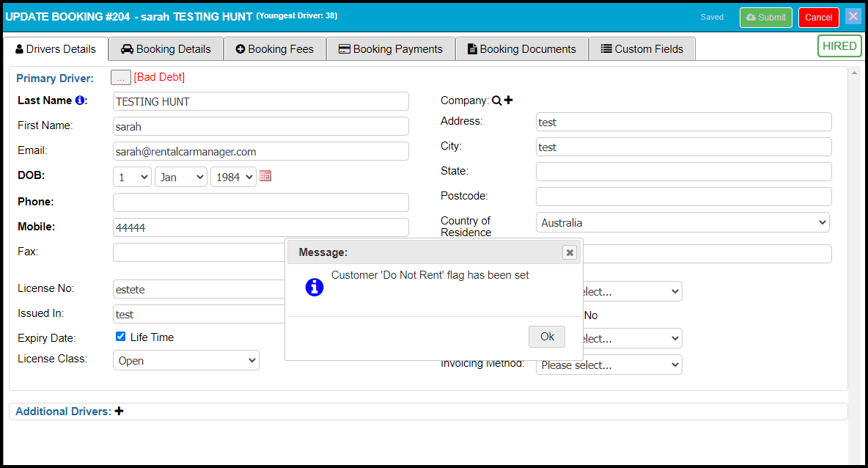Viewport: 868px width, 468px height.
Task: Open the DOB calendar picker icon
Action: (x=265, y=176)
